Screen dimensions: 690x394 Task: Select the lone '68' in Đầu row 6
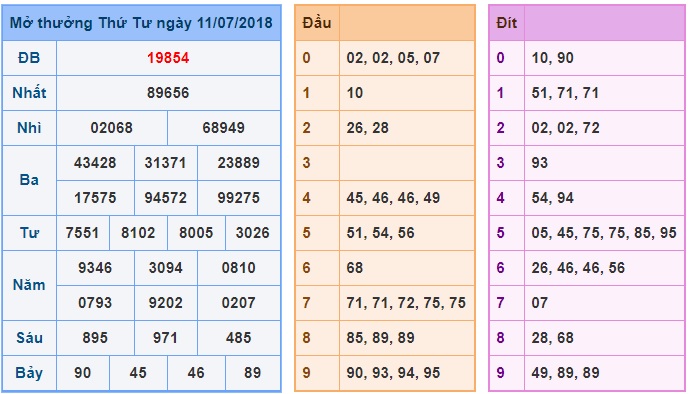click(x=355, y=268)
